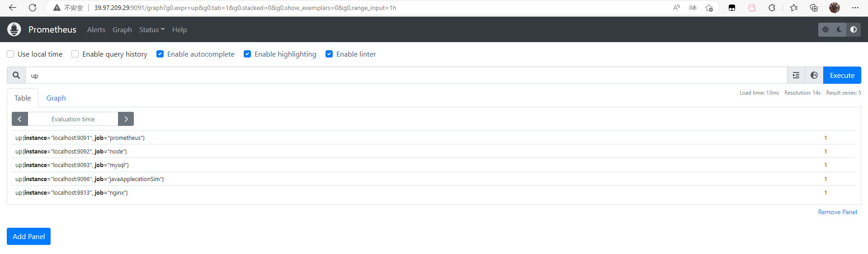This screenshot has width=868, height=254.
Task: Open favorites list icon
Action: coord(794,8)
